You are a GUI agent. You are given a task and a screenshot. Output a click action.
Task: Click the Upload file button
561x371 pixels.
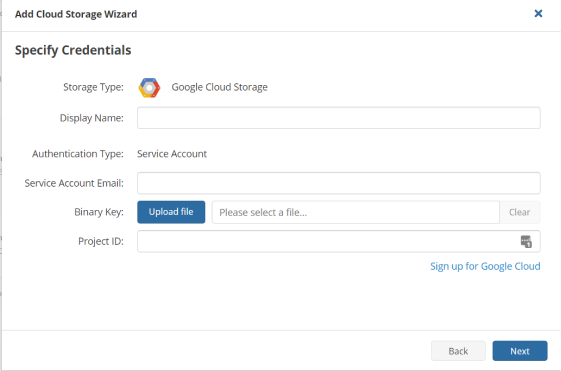[171, 212]
